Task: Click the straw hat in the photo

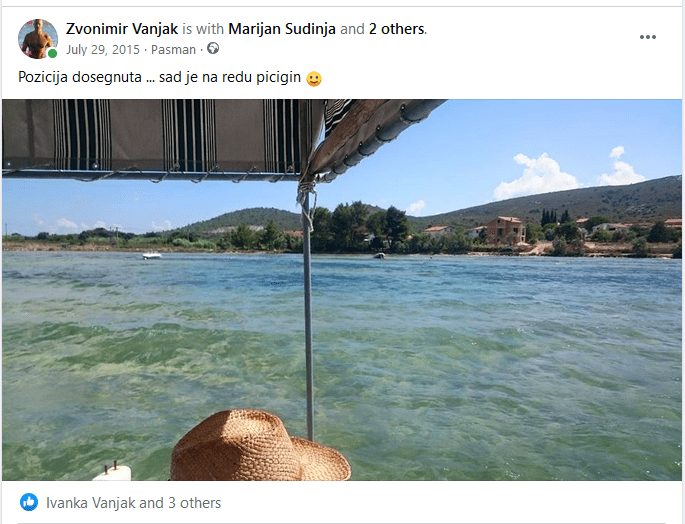Action: pos(260,445)
